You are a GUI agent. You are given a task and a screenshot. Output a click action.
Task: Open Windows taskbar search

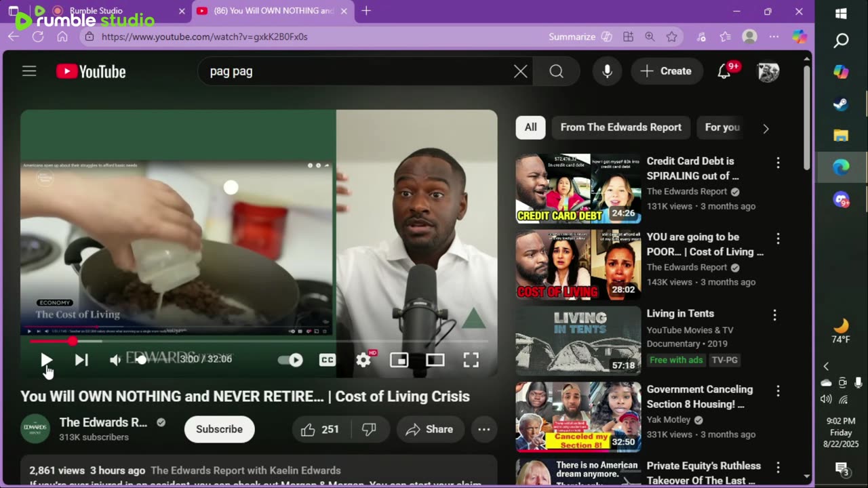[841, 41]
